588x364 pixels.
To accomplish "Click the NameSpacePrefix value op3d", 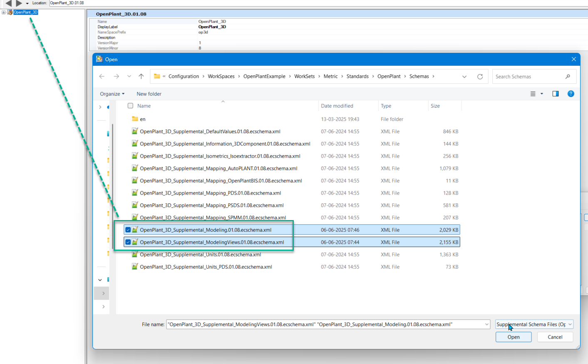I will 203,32.
